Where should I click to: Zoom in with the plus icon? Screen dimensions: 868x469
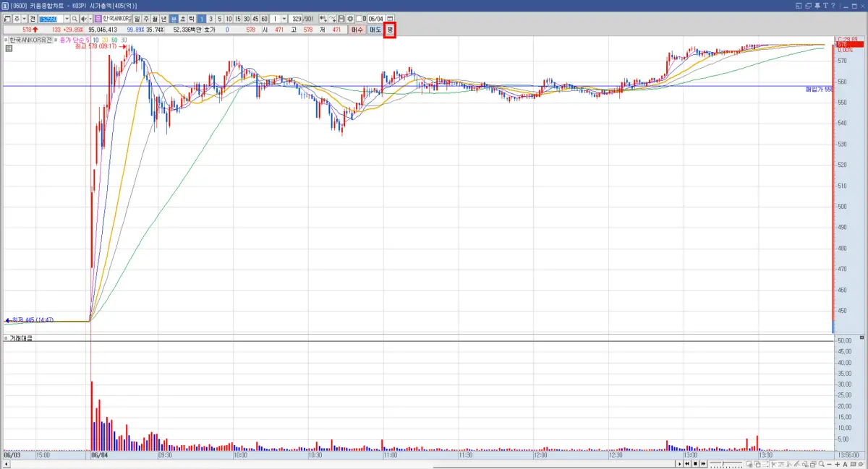pyautogui.click(x=837, y=465)
